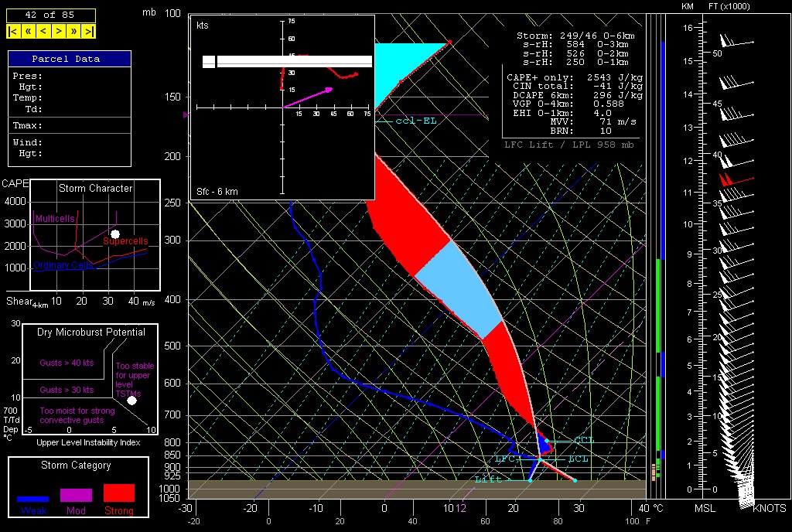Jump to the last sounding

coord(89,31)
